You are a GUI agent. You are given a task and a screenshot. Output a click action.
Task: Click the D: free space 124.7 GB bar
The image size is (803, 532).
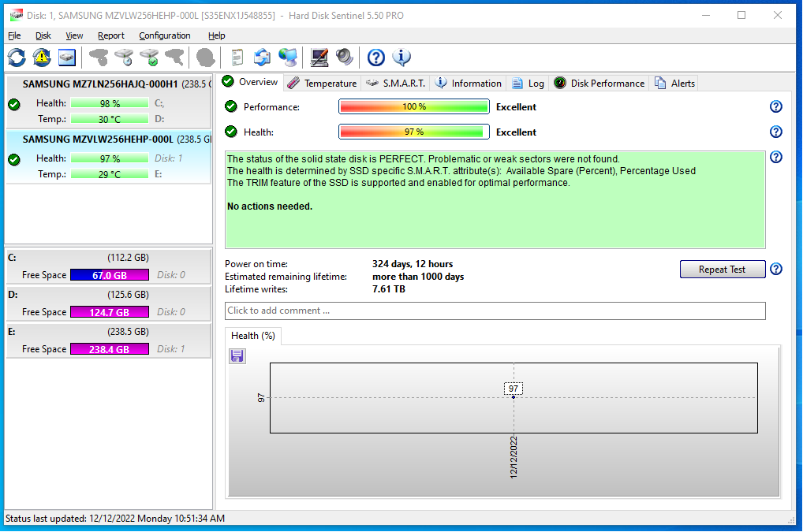(x=110, y=312)
